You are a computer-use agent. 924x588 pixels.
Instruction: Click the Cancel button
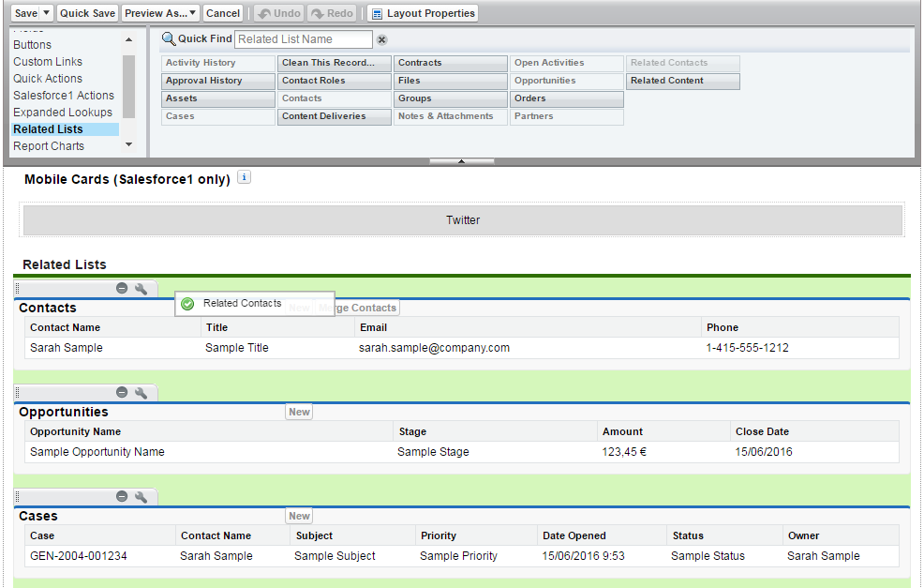[x=223, y=13]
